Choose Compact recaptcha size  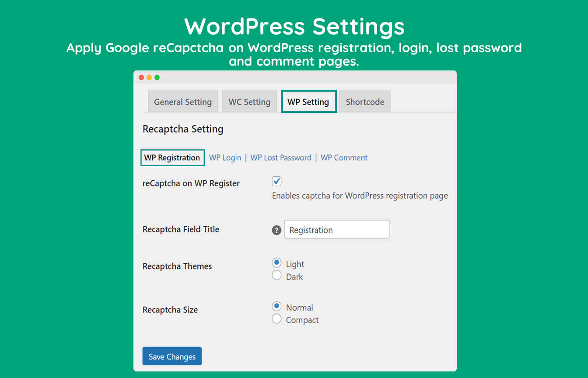[276, 318]
